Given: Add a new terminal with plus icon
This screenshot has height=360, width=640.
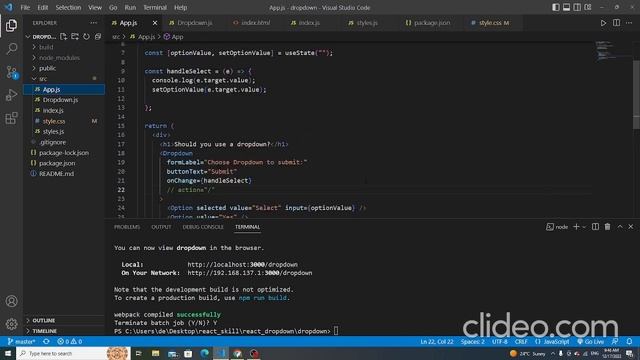Looking at the screenshot, I should coord(576,227).
